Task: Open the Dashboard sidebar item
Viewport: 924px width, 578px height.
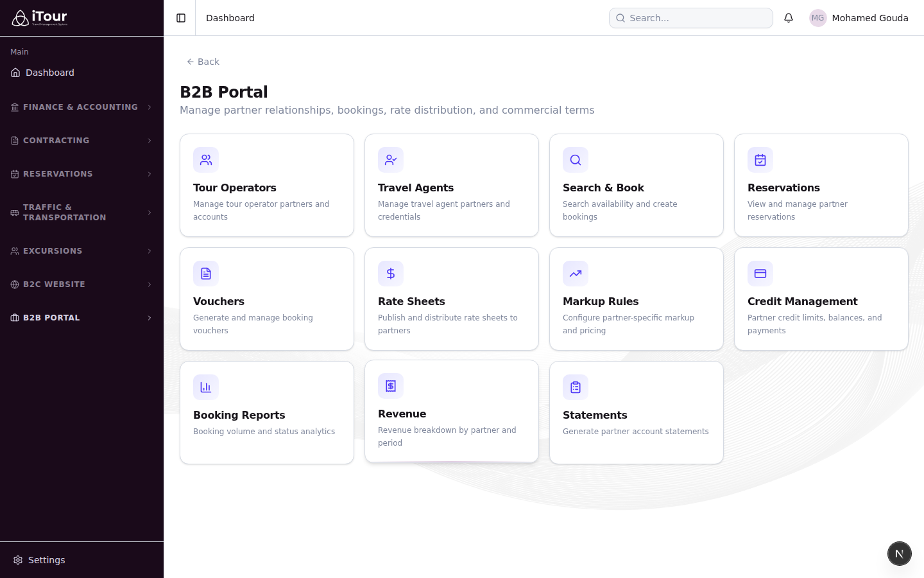Action: [81, 73]
